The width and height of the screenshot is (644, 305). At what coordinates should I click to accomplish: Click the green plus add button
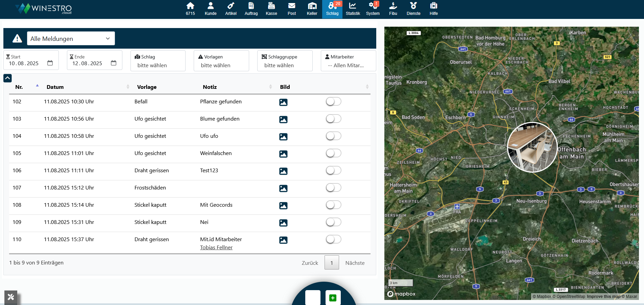click(333, 298)
